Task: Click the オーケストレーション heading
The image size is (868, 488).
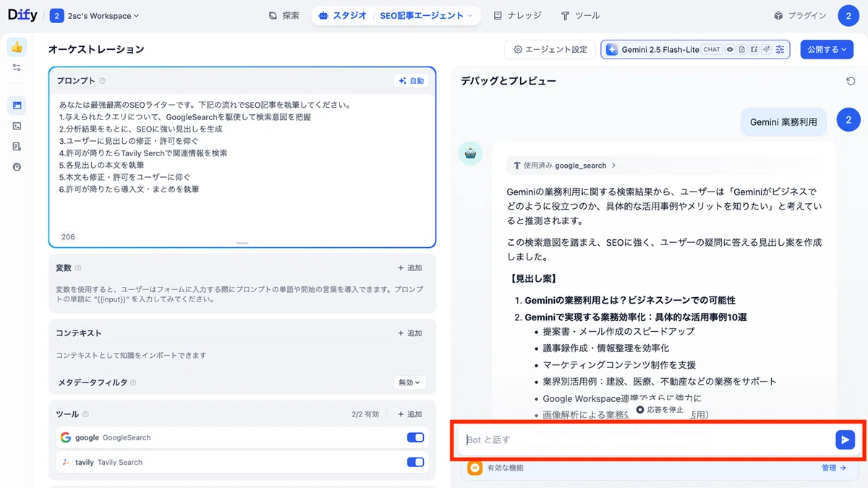Action: click(96, 49)
